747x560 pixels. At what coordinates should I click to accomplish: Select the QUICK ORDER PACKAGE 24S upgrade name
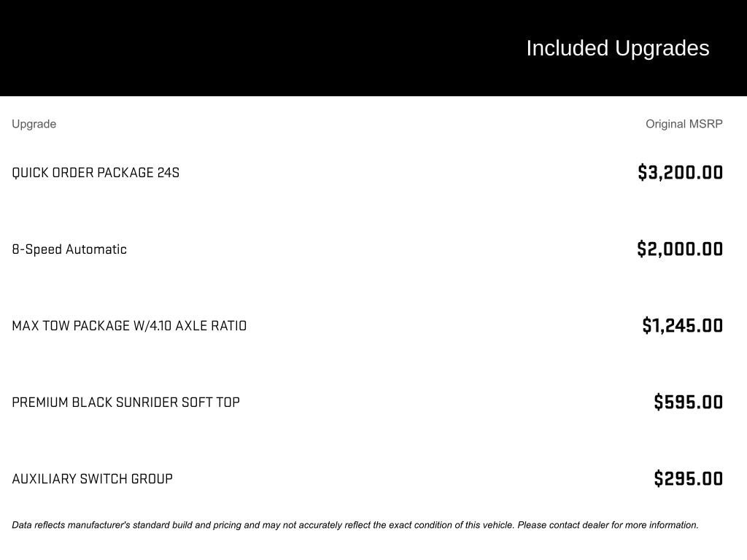pyautogui.click(x=95, y=173)
